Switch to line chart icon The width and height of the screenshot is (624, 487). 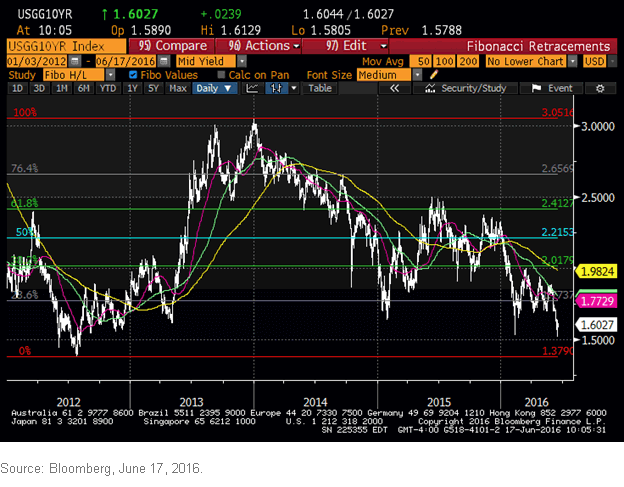[x=252, y=88]
